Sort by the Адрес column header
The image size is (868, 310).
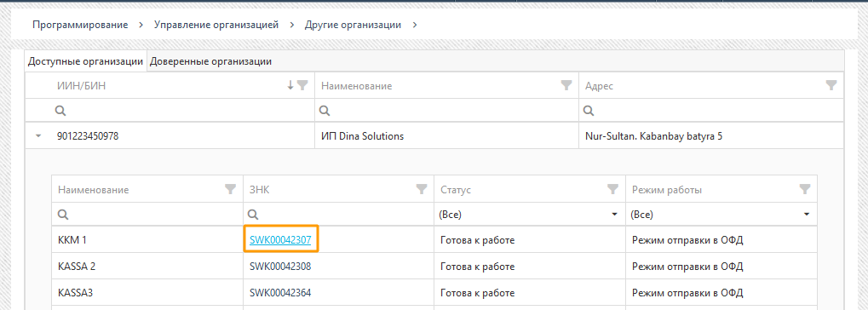click(x=600, y=86)
